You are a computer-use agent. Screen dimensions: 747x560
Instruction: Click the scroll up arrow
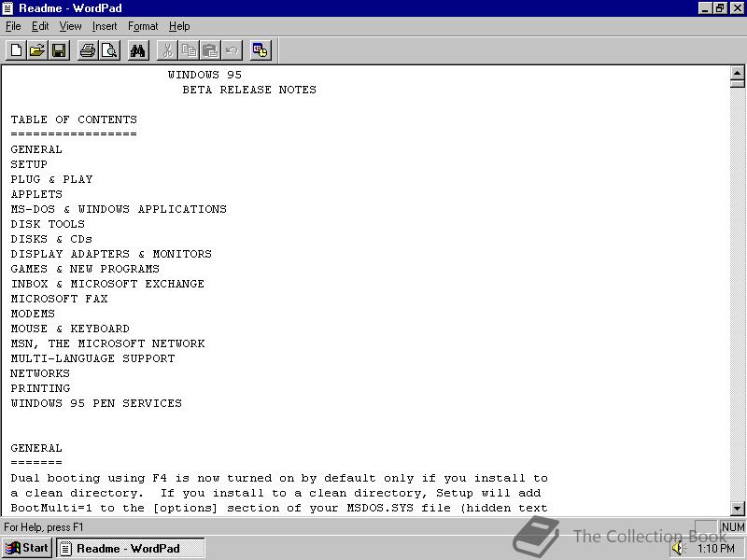pyautogui.click(x=737, y=73)
